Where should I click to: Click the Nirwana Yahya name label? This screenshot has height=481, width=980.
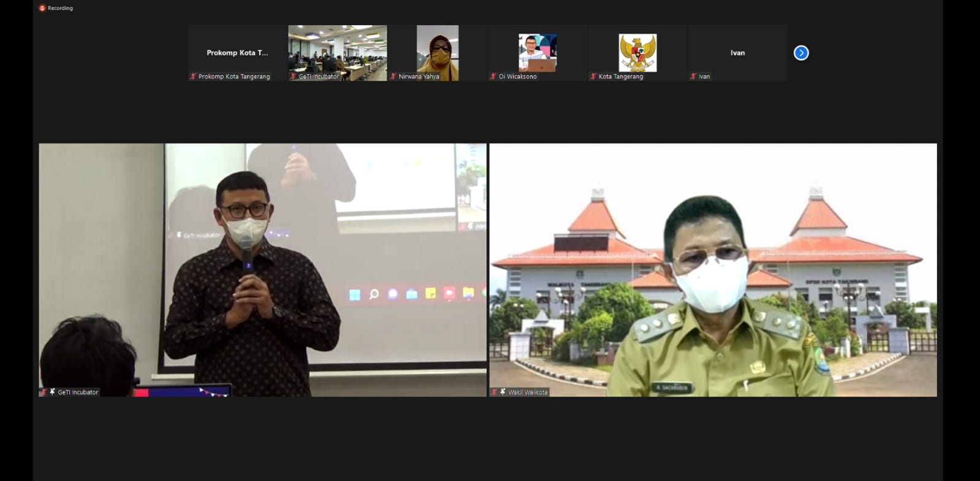419,77
